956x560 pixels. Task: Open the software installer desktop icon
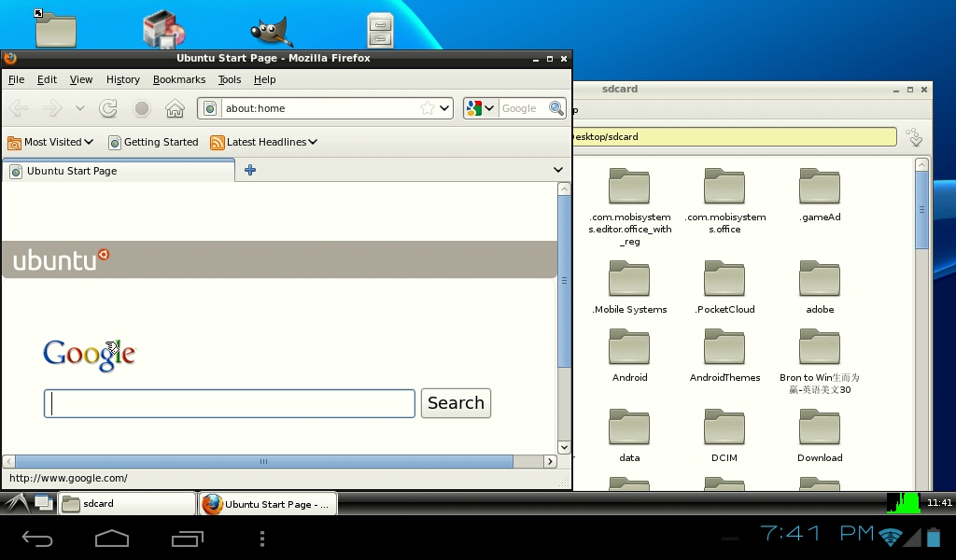[163, 29]
